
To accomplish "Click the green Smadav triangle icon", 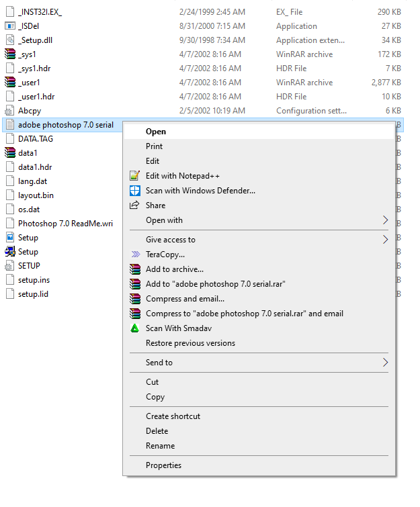I will (x=134, y=328).
